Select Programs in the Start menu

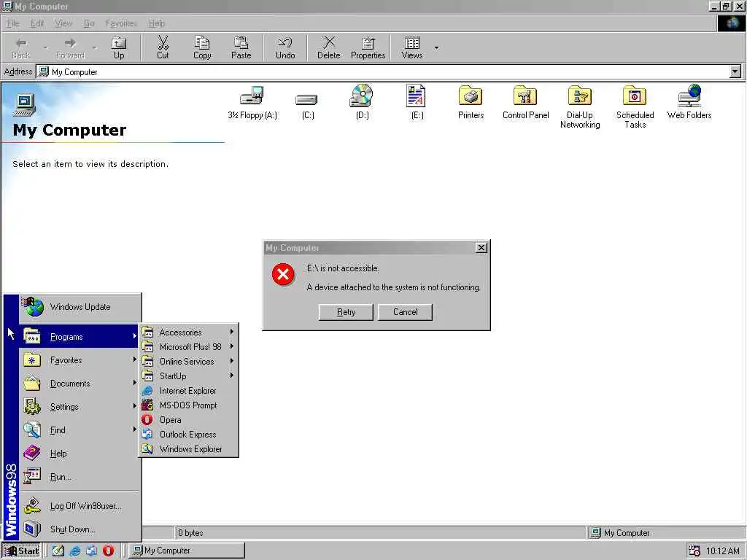coord(79,337)
